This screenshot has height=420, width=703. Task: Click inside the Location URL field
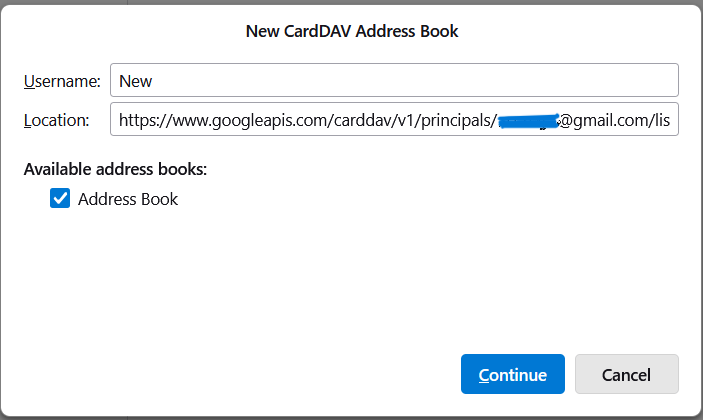pyautogui.click(x=394, y=121)
